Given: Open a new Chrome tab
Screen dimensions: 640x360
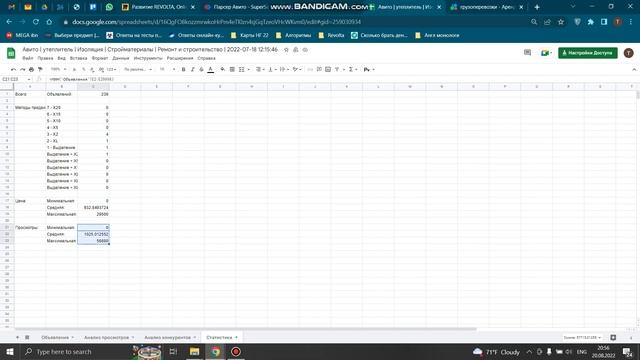Looking at the screenshot, I should (x=537, y=7).
